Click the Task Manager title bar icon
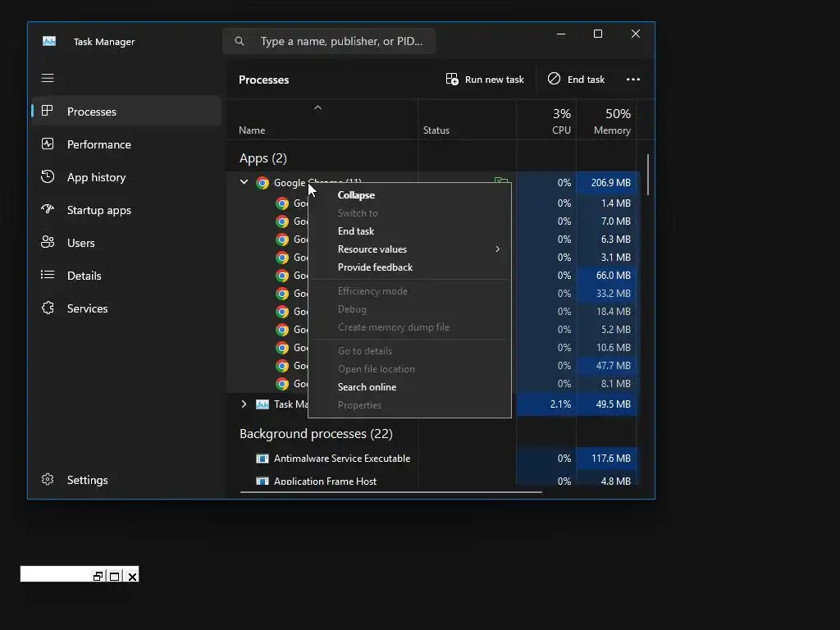Viewport: 840px width, 630px height. pos(49,41)
